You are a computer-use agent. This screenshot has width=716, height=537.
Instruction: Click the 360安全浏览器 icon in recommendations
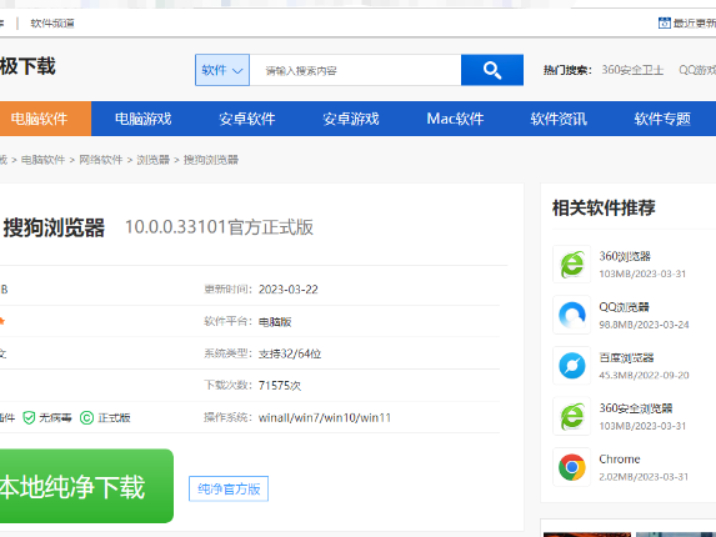tap(572, 416)
